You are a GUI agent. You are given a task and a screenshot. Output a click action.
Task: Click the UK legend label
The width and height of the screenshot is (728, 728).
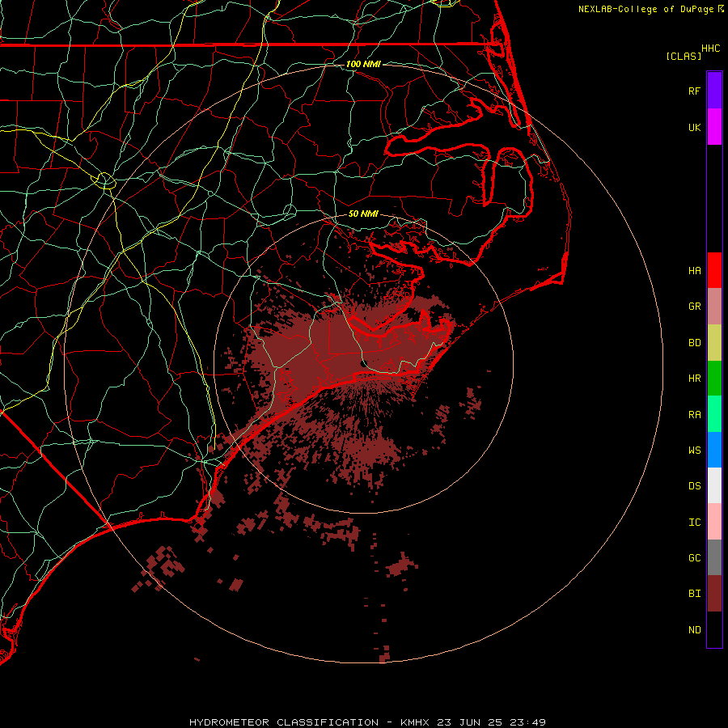click(694, 127)
